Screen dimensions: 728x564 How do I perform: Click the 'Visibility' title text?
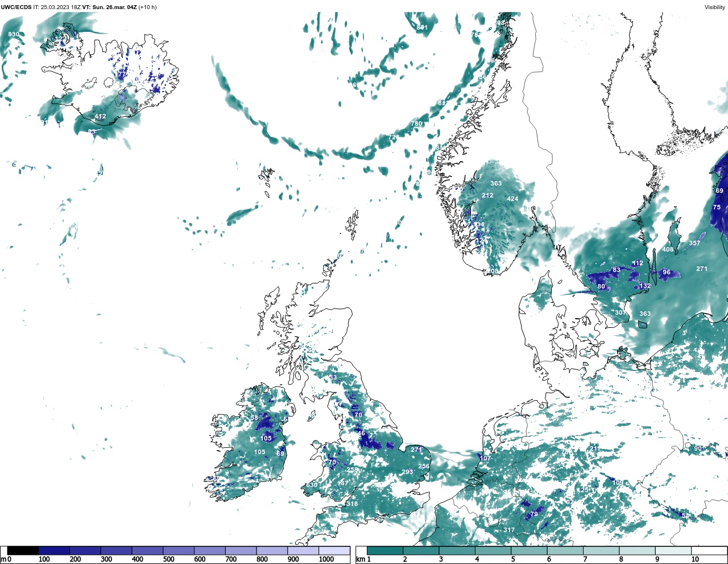pos(714,7)
